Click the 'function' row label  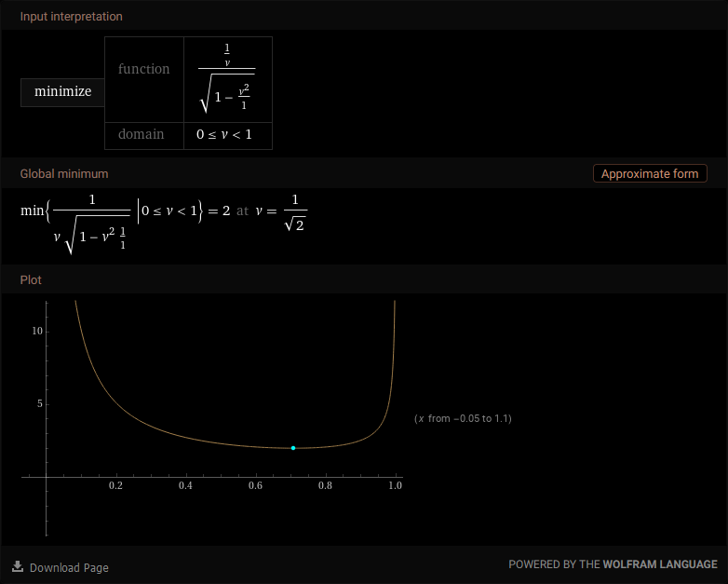(143, 69)
